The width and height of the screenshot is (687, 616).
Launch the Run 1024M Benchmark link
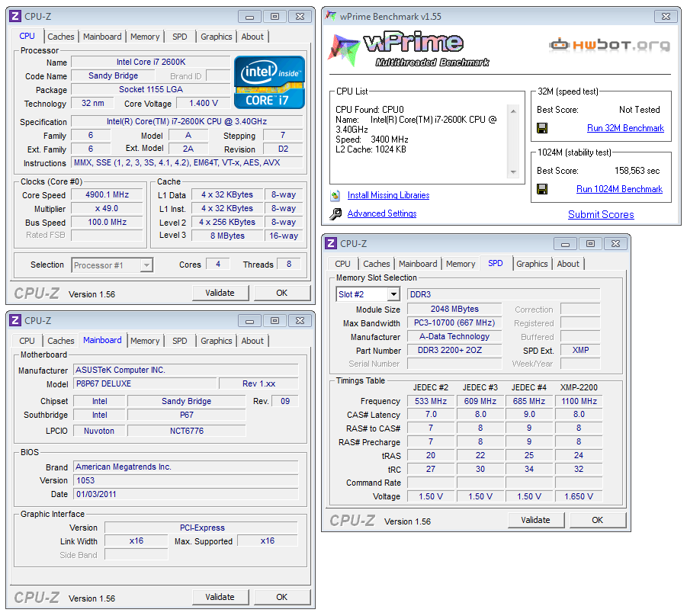[x=619, y=189]
